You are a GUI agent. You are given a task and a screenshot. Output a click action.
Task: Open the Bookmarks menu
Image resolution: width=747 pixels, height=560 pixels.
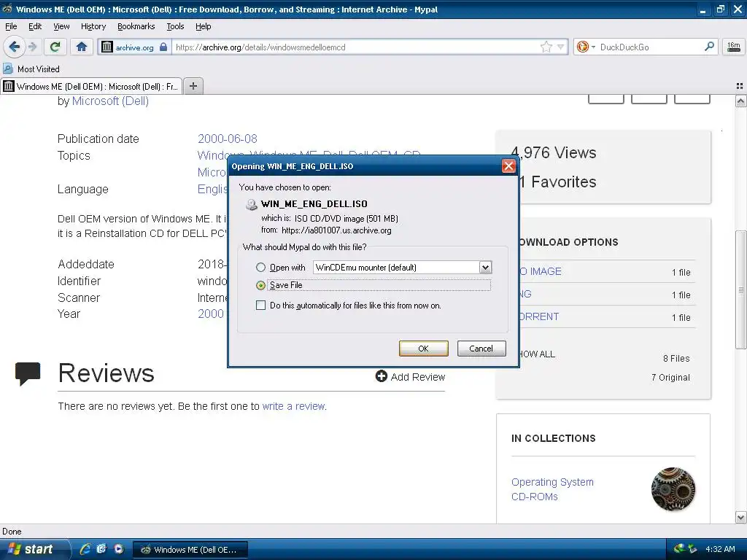136,26
